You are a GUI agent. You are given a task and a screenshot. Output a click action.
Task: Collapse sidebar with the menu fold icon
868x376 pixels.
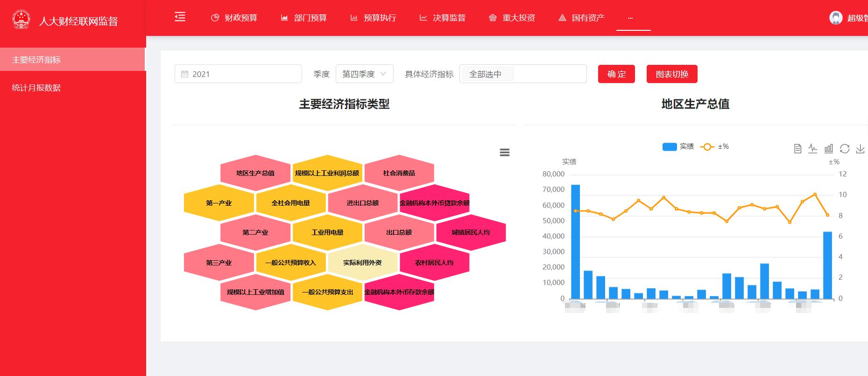click(x=180, y=17)
